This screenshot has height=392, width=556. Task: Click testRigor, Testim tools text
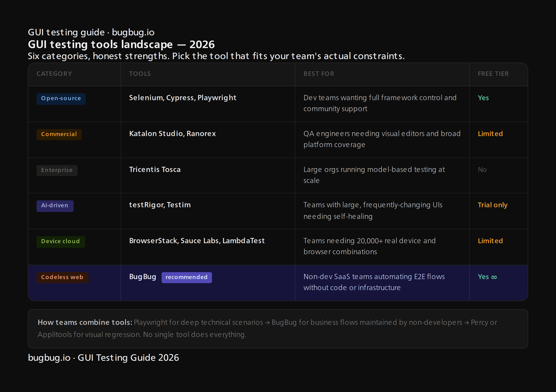tap(160, 205)
